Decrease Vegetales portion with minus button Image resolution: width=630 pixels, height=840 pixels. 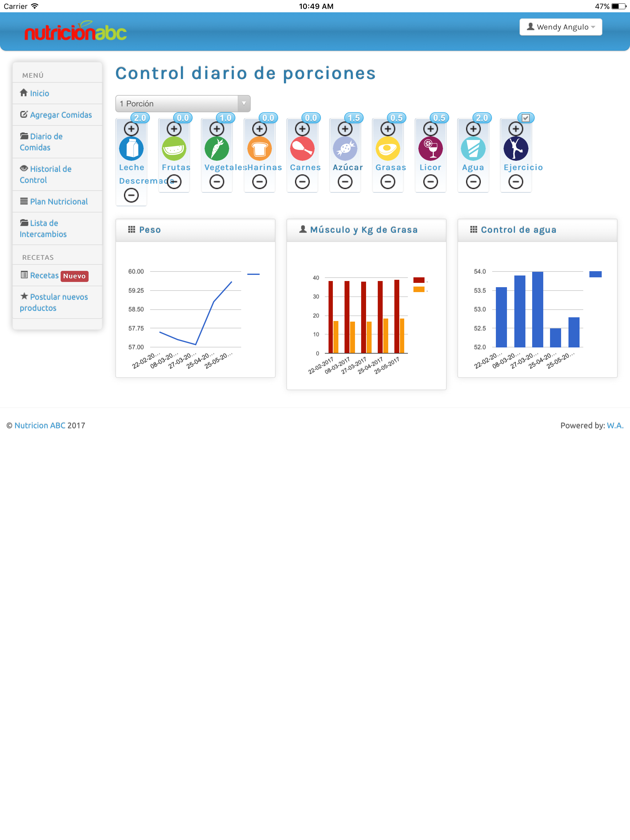[217, 182]
